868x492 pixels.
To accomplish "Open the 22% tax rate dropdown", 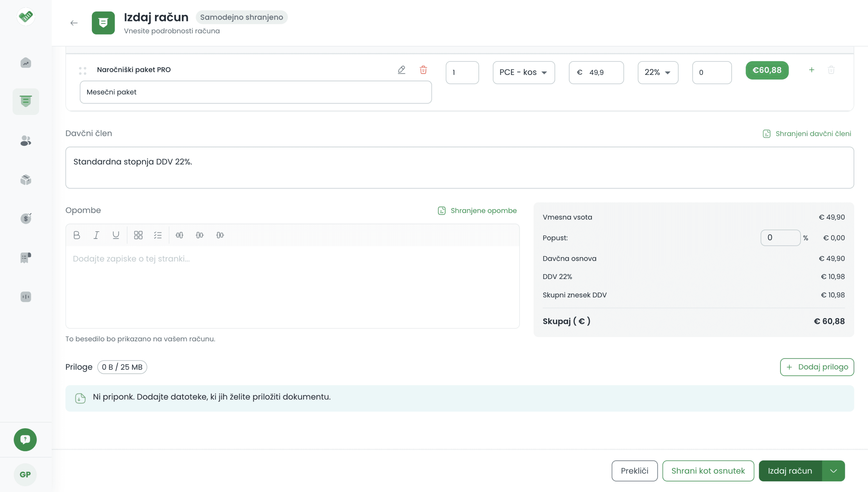I will tap(657, 72).
